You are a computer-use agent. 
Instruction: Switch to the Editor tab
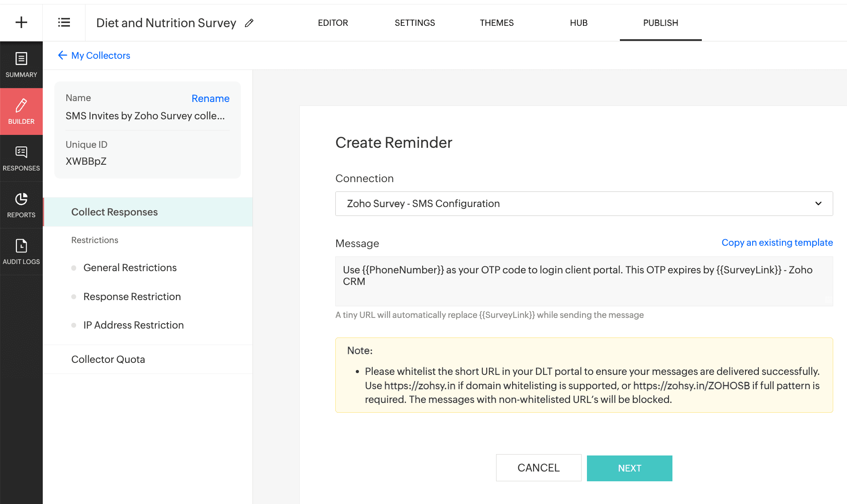(x=333, y=23)
